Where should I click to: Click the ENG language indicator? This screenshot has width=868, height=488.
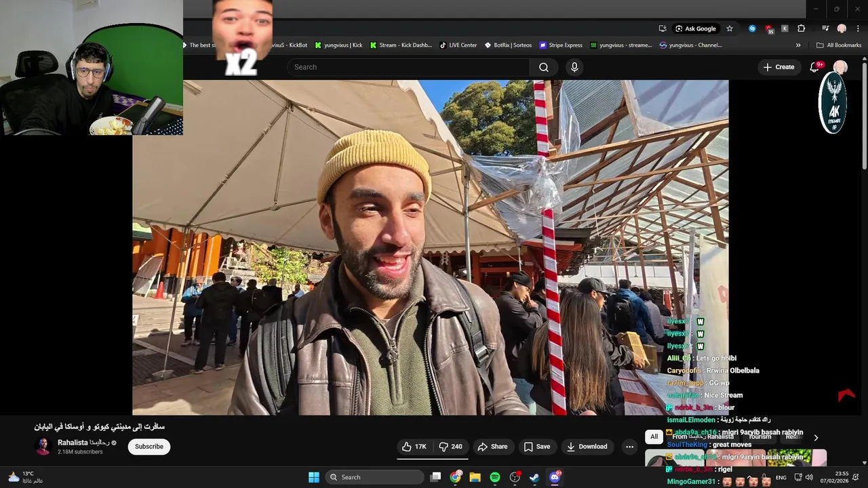(781, 477)
